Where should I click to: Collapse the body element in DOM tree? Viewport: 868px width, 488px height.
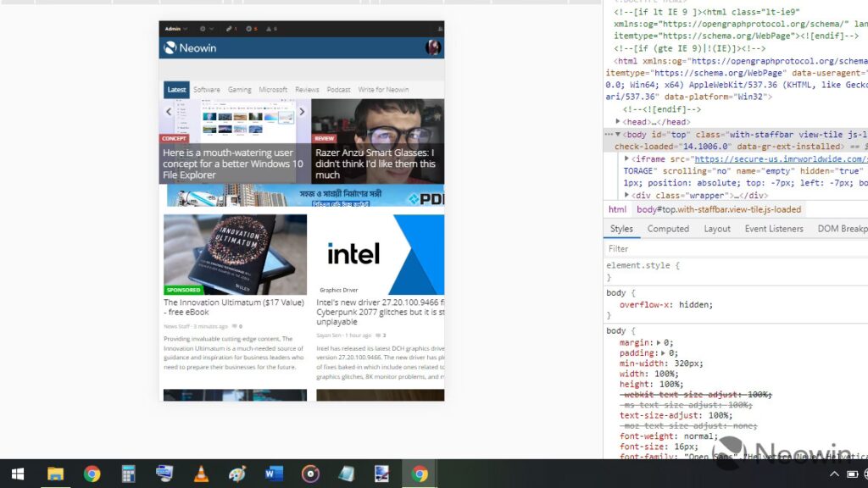pyautogui.click(x=618, y=134)
